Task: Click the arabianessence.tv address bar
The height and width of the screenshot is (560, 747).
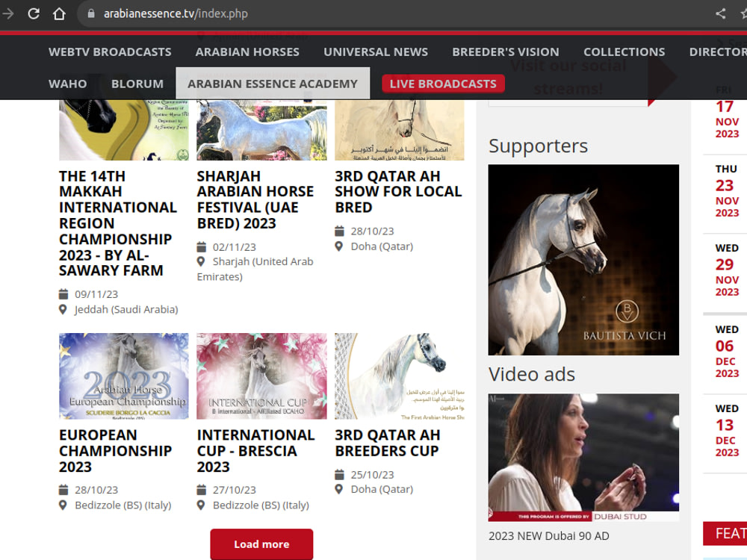Action: coord(176,13)
